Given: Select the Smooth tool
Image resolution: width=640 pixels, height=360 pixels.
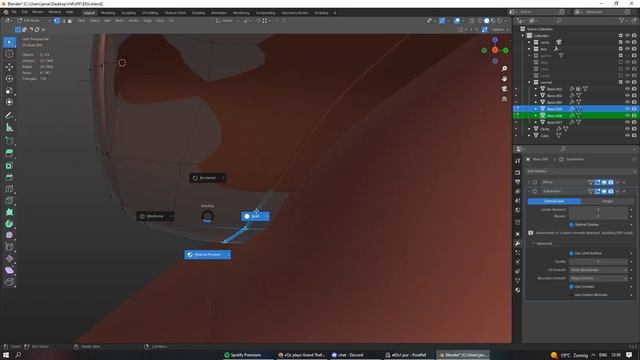Looking at the screenshot, I should [9, 235].
